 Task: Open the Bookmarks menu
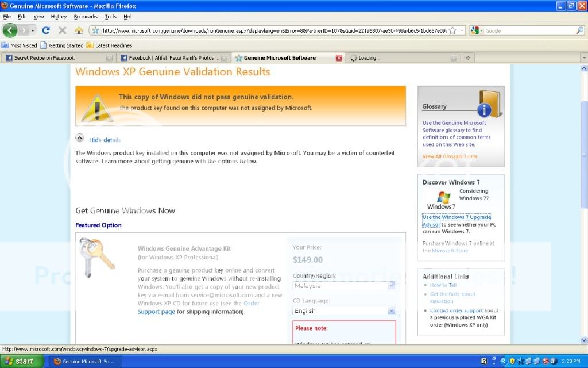tap(86, 17)
